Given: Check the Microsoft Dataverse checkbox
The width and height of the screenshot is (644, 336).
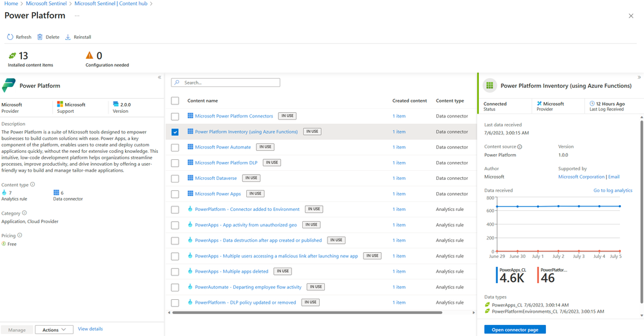Looking at the screenshot, I should coord(175,179).
